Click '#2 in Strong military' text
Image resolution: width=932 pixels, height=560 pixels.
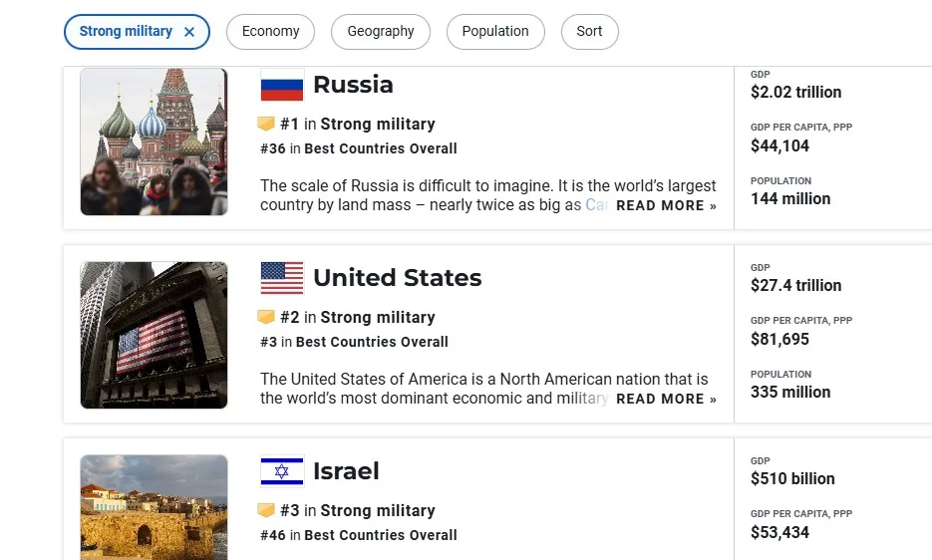tap(358, 317)
